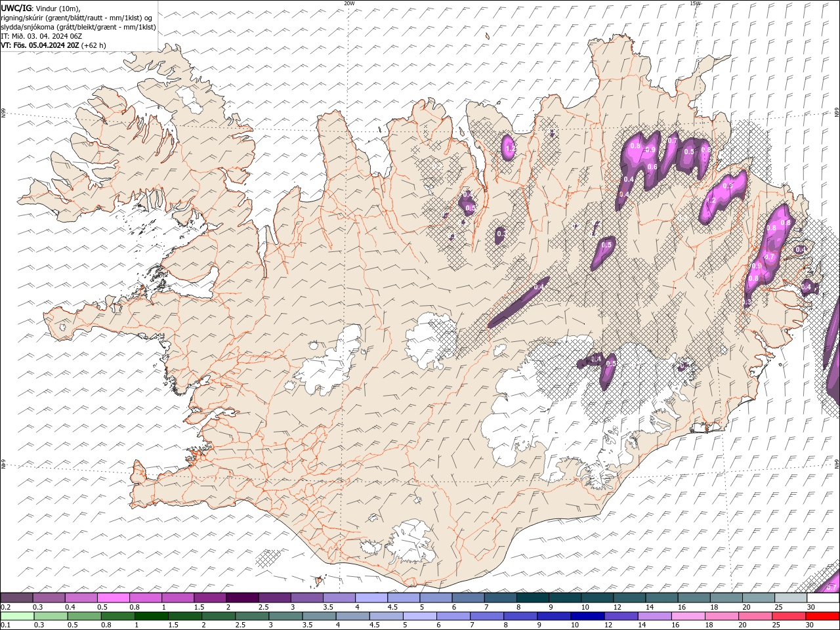
Task: Pick the bright pink 0.5 swatch in upper legend
Action: (114, 598)
